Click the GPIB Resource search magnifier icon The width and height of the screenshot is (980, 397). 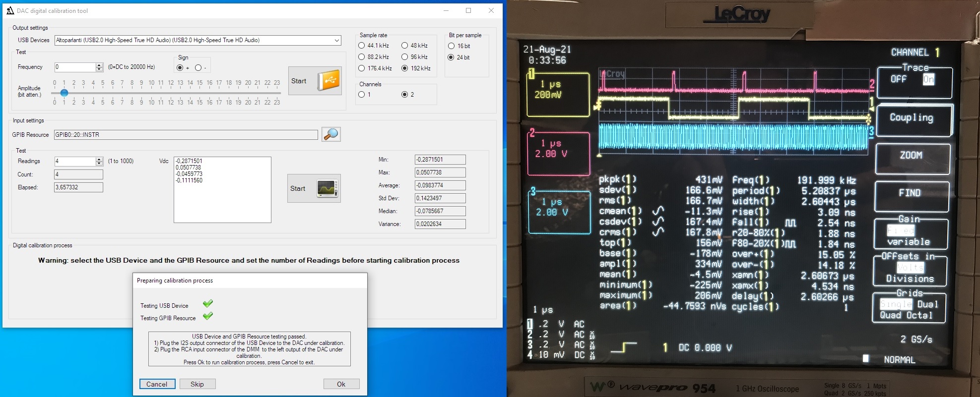331,134
